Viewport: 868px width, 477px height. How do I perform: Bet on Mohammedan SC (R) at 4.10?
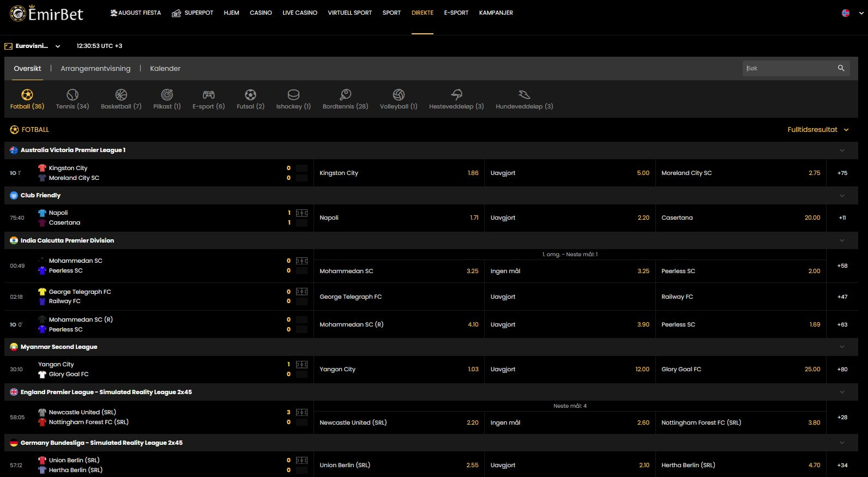[399, 324]
